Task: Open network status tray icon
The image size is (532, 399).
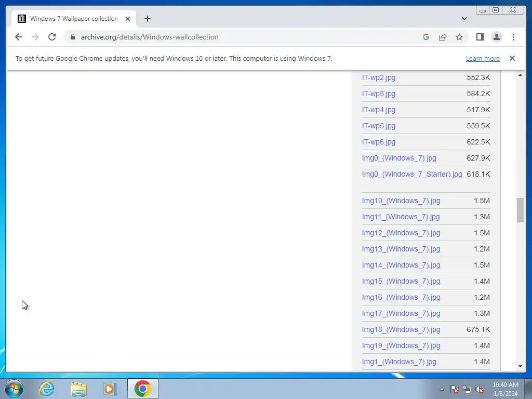Action: [467, 389]
